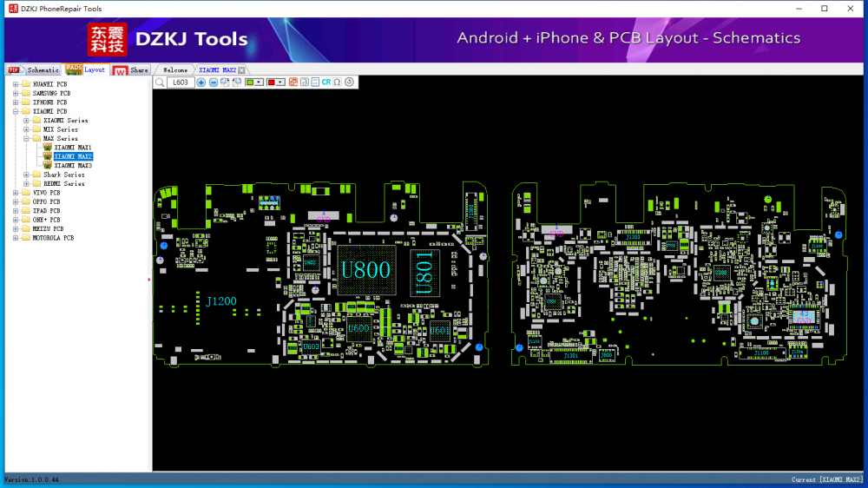Click the second board flip/rotate icon
The width and height of the screenshot is (868, 488).
(x=237, y=82)
